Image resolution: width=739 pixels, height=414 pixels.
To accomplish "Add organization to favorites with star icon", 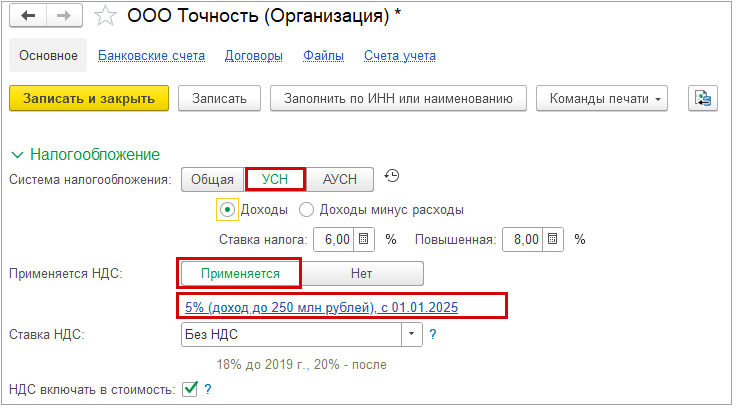I will click(x=105, y=16).
